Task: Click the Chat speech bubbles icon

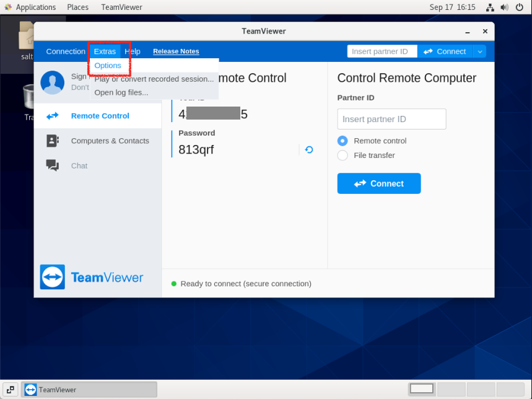Action: [53, 165]
